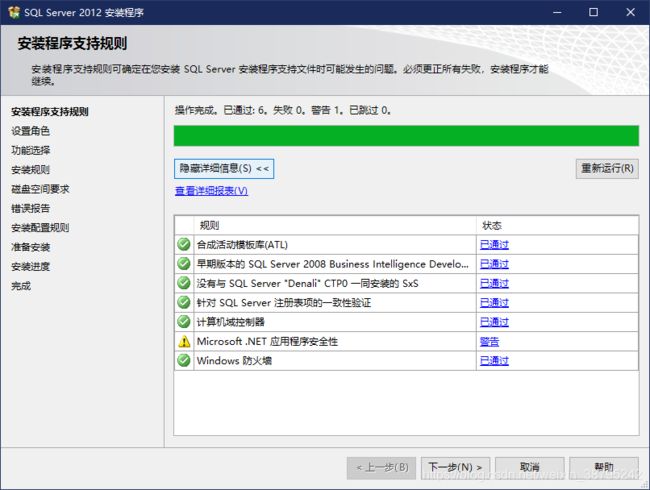Maximize the SQL Server 2012 setup window
This screenshot has width=650, height=490.
594,12
